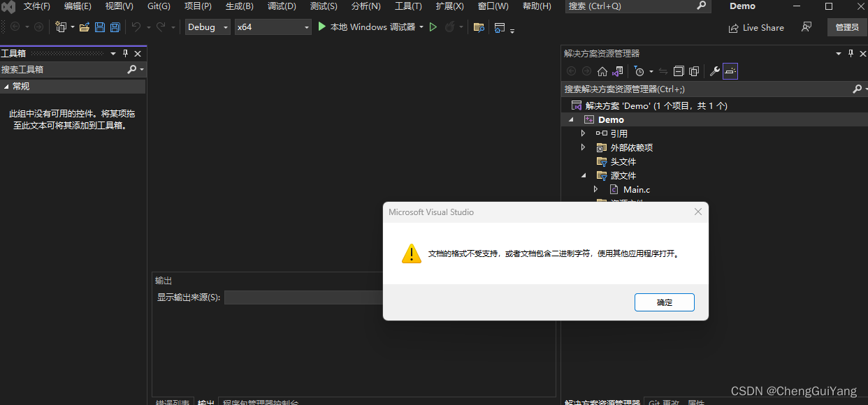
Task: Close the Microsoft Visual Studio warning dialog
Action: pyautogui.click(x=697, y=212)
